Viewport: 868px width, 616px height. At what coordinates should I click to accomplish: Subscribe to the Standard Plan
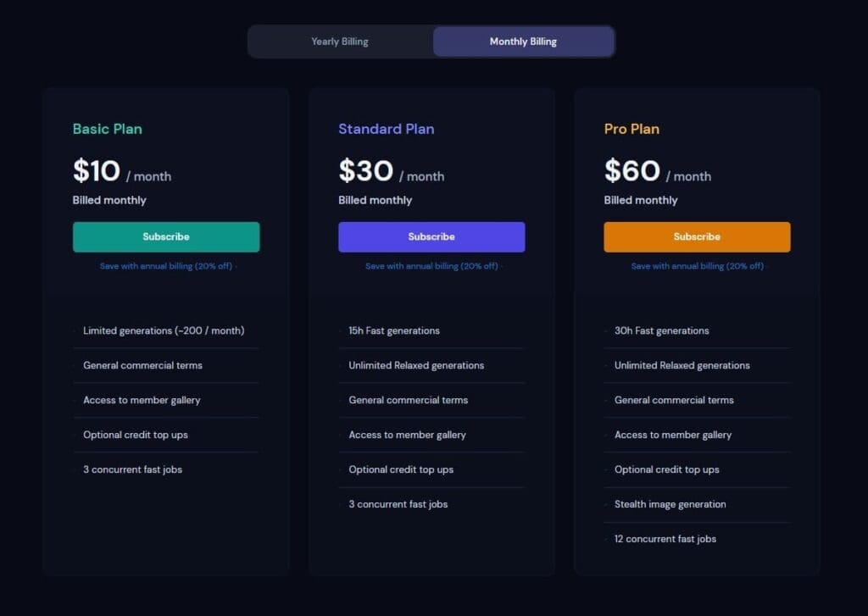(431, 237)
